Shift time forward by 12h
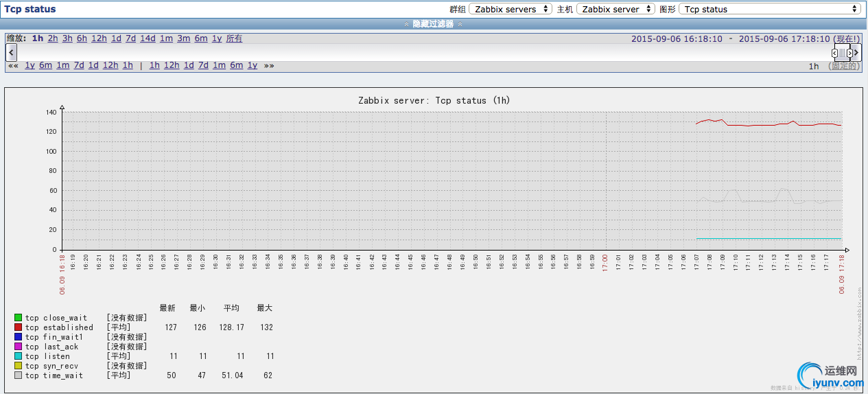This screenshot has height=394, width=868. (x=172, y=65)
